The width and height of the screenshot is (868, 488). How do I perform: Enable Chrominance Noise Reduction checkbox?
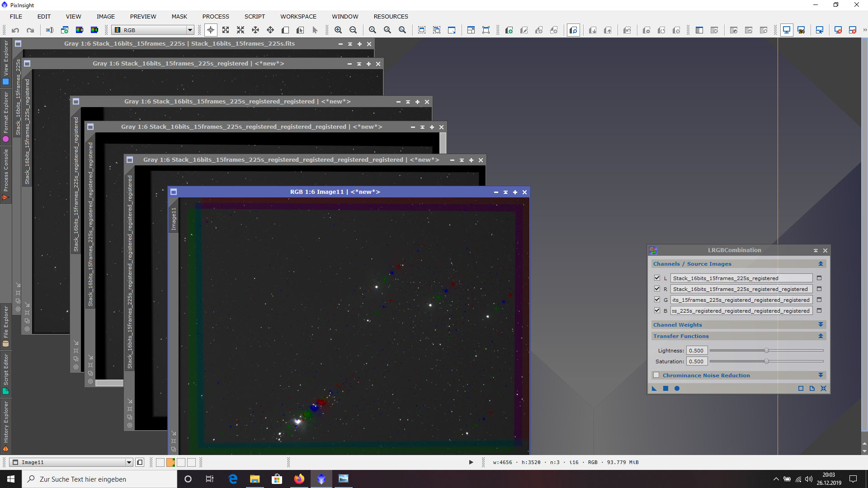[656, 375]
